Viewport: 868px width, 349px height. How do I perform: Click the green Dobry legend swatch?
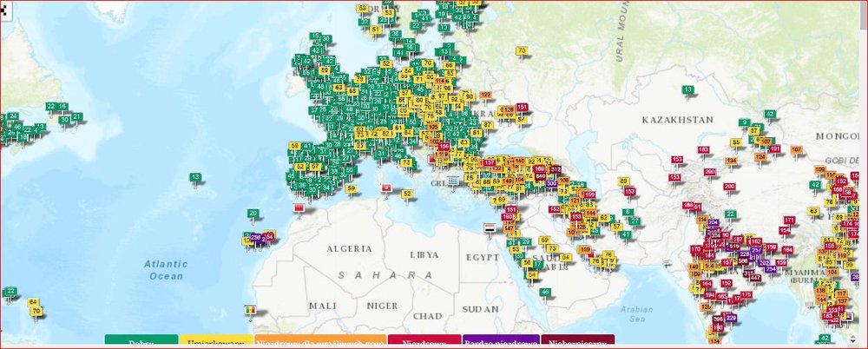(x=141, y=341)
